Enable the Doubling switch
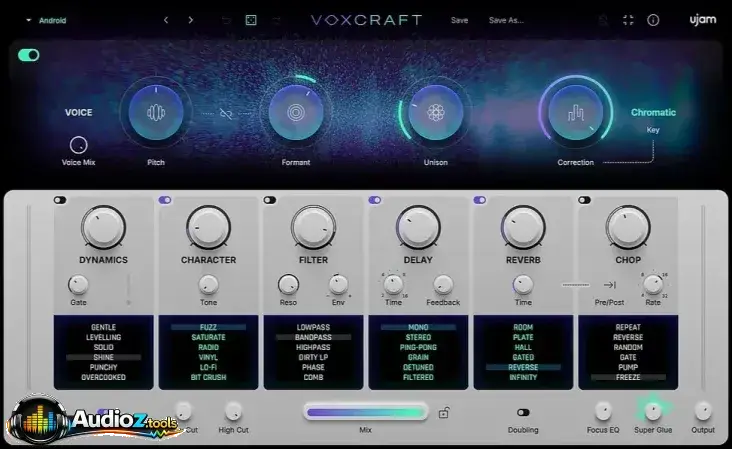Viewport: 732px width, 449px height. pyautogui.click(x=523, y=412)
